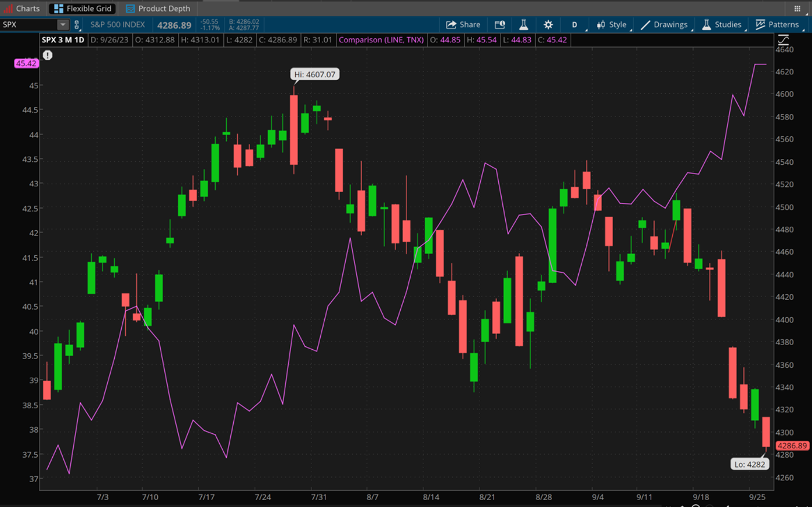Click the 4600 level on right price axis
812x507 pixels.
point(785,94)
